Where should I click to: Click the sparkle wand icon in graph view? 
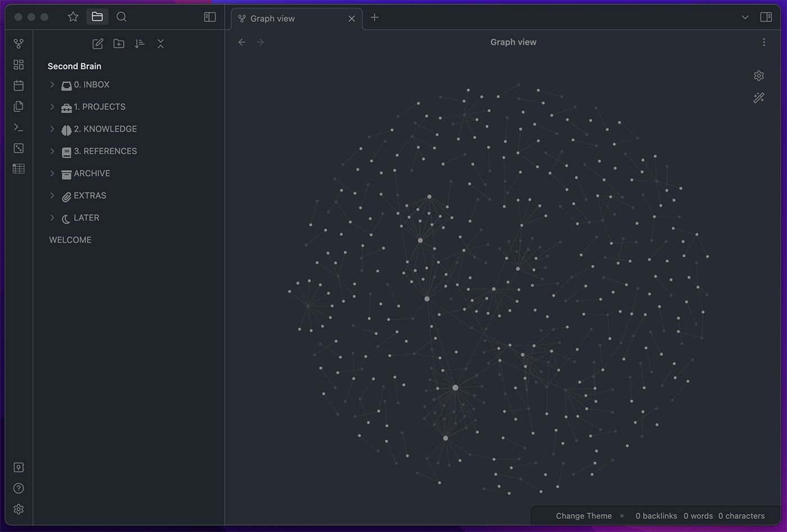tap(759, 97)
